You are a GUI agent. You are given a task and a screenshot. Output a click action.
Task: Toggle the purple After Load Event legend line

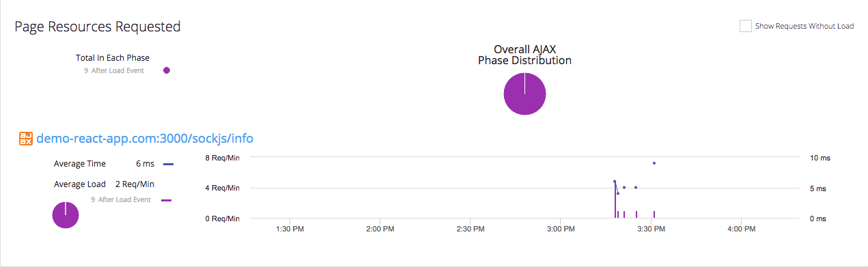tap(166, 200)
